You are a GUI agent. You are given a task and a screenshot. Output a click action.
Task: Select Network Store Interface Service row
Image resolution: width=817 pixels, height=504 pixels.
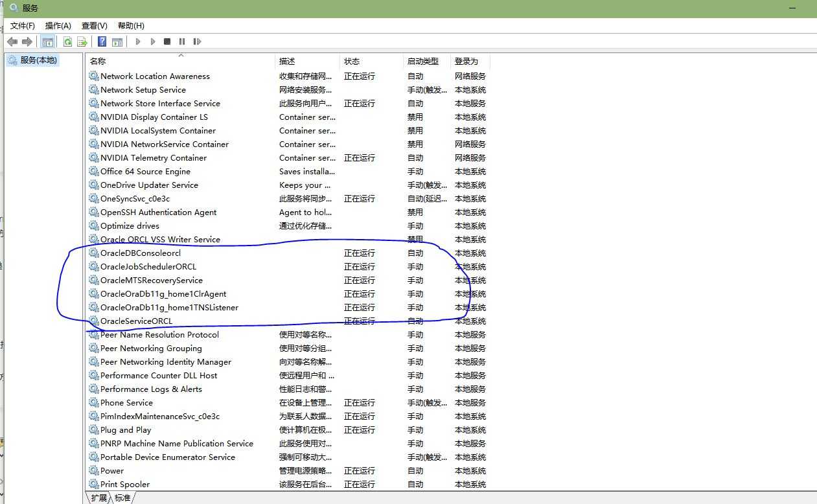[288, 103]
